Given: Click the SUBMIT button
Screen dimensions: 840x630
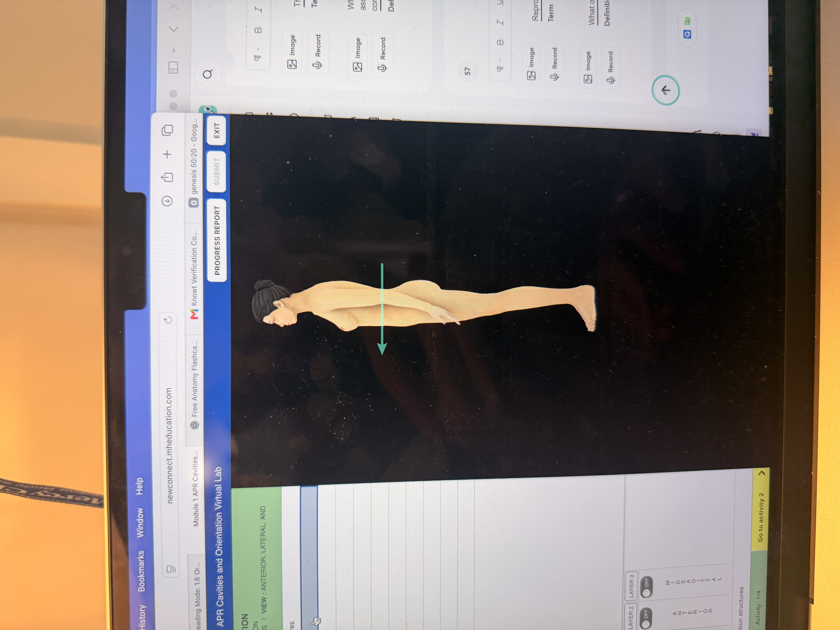Looking at the screenshot, I should [x=217, y=172].
